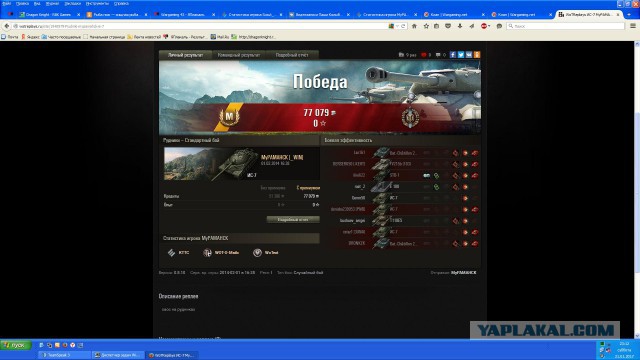The image size is (640, 360).
Task: Open the Mail.Ru bookmark
Action: 220,37
